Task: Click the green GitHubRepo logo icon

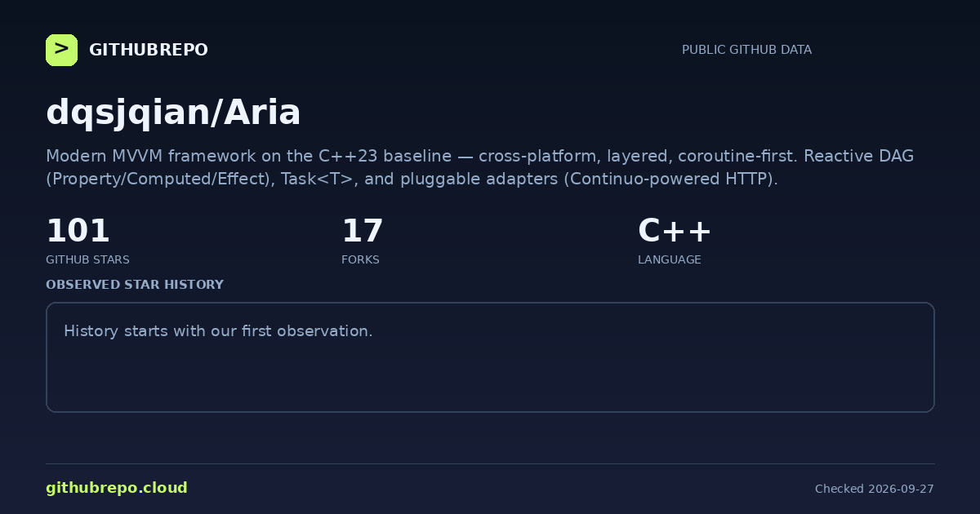Action: (x=61, y=50)
